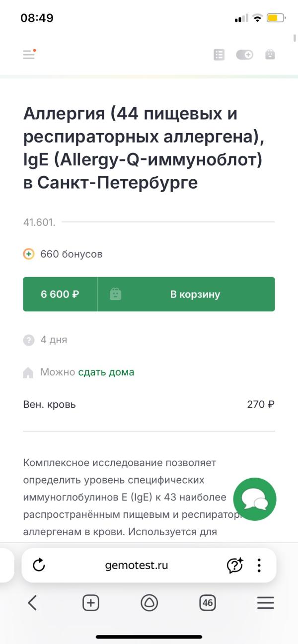Reload the page with refresh icon

(x=39, y=565)
